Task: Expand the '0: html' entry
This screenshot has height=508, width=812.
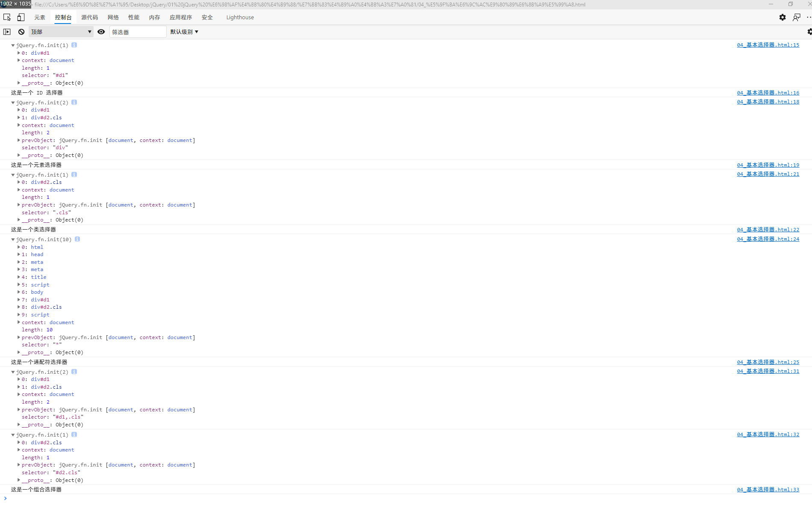Action: click(x=18, y=247)
